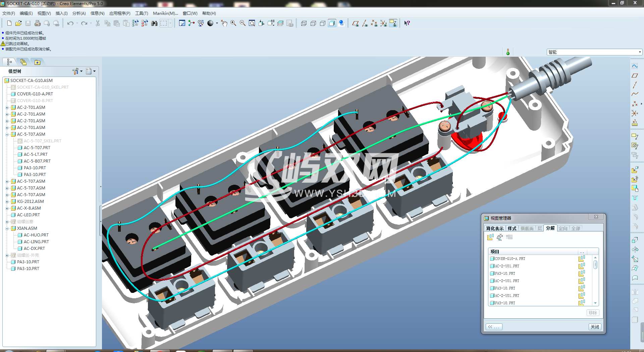This screenshot has height=352, width=644.
Task: Click the Zoom In magnifier icon
Action: [x=233, y=23]
